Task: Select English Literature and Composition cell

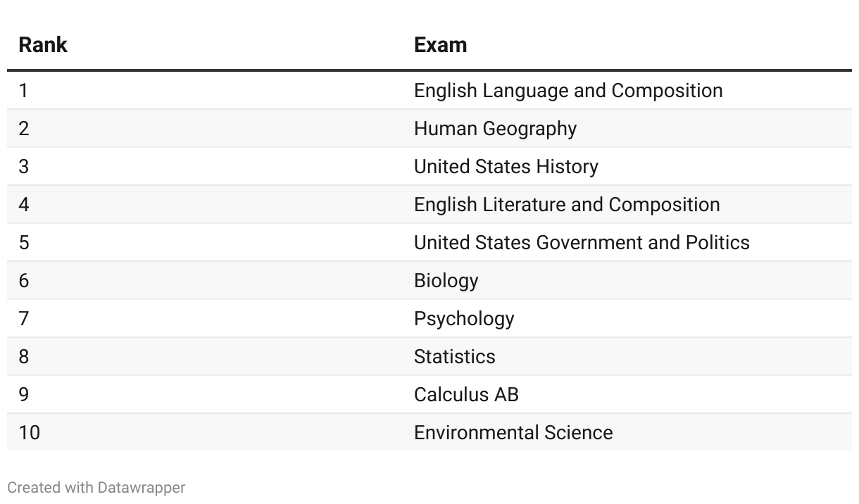Action: [x=567, y=204]
